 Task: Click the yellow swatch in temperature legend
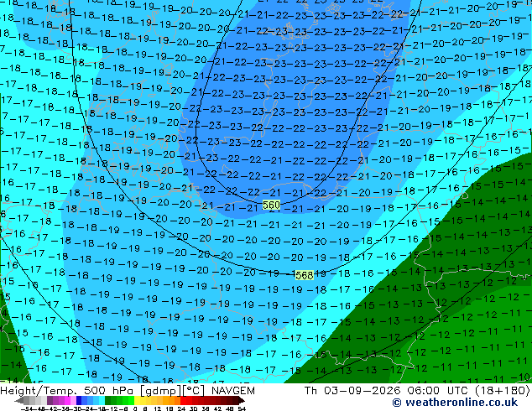coord(137,400)
